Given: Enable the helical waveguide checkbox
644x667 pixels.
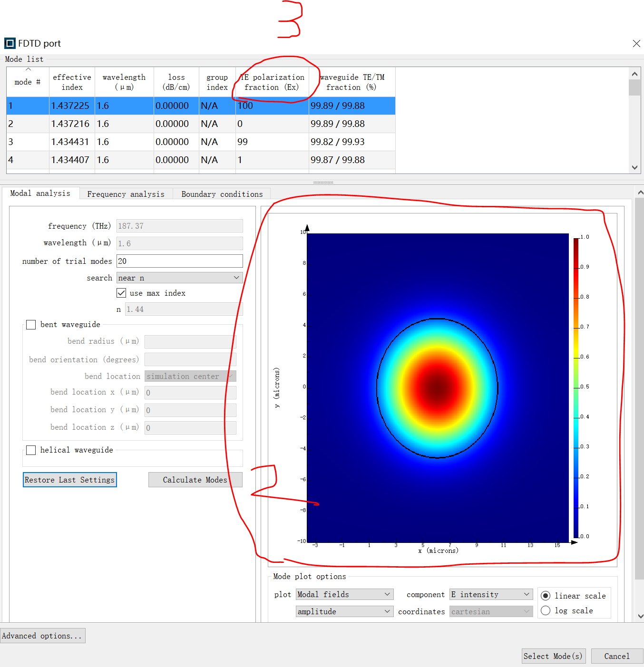Looking at the screenshot, I should (31, 450).
